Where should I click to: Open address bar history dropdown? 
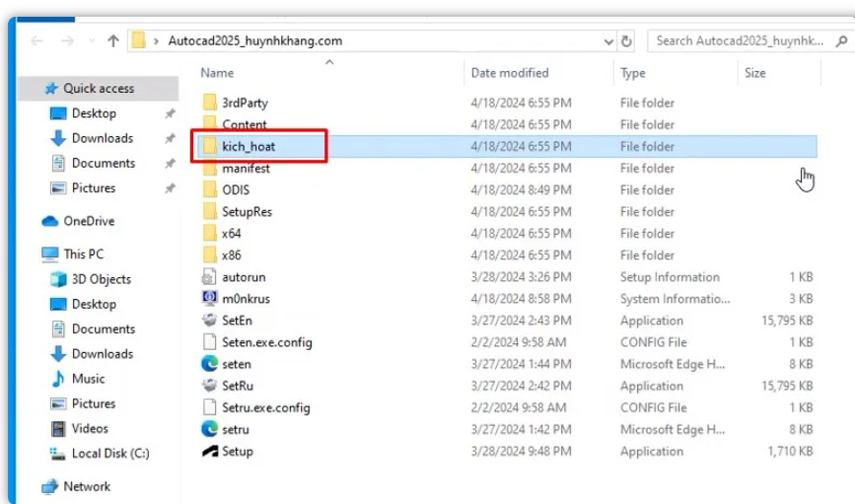click(x=608, y=41)
